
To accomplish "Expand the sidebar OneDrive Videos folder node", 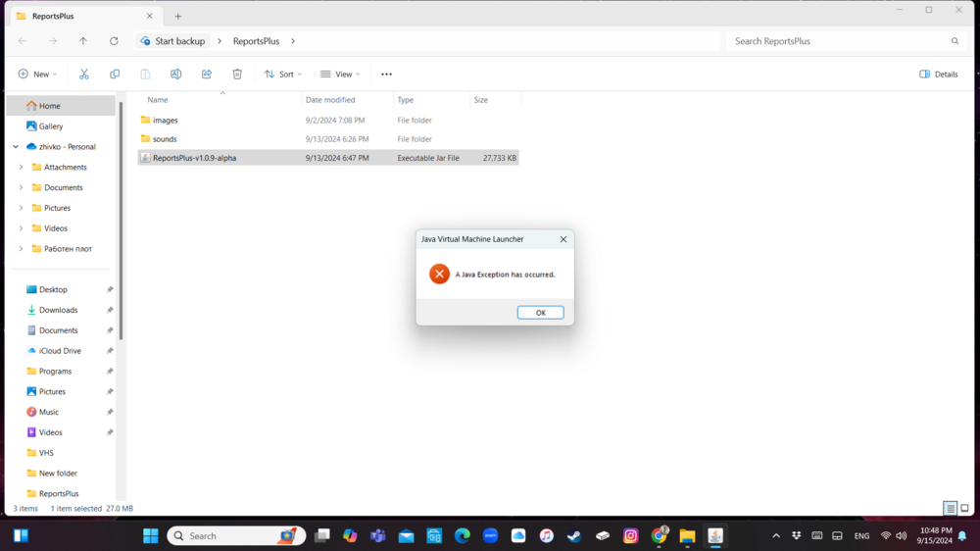I will pos(21,228).
